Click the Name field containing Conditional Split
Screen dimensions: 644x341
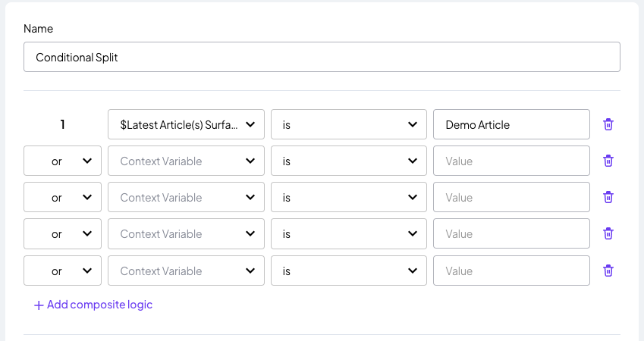tap(322, 57)
